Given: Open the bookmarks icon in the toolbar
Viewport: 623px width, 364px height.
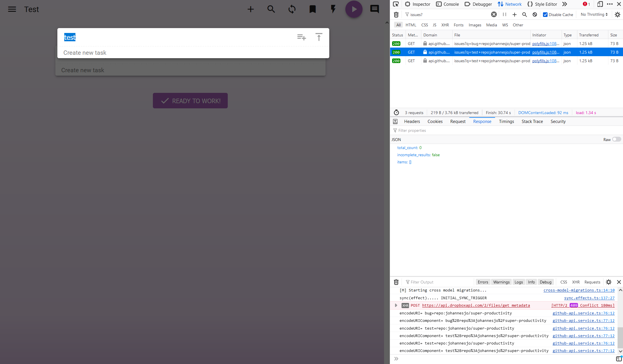Looking at the screenshot, I should point(312,9).
